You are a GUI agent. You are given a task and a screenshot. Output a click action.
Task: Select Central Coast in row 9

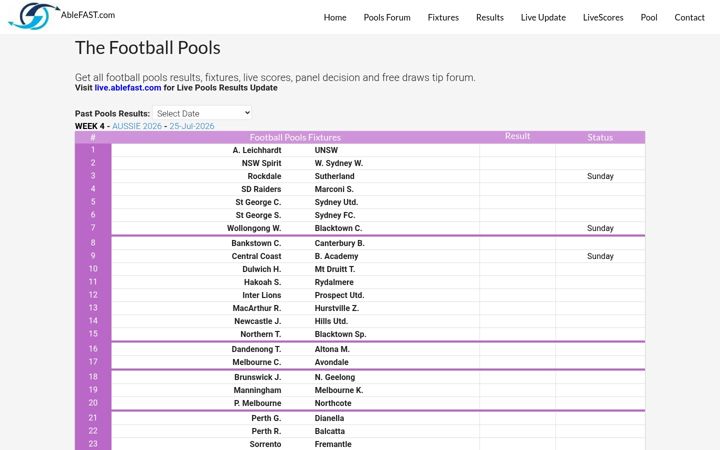coord(256,256)
